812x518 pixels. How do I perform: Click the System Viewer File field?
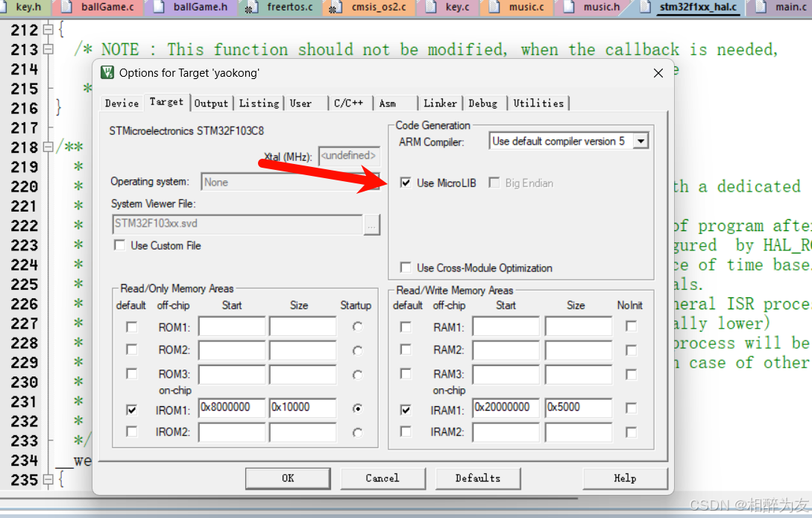(237, 224)
